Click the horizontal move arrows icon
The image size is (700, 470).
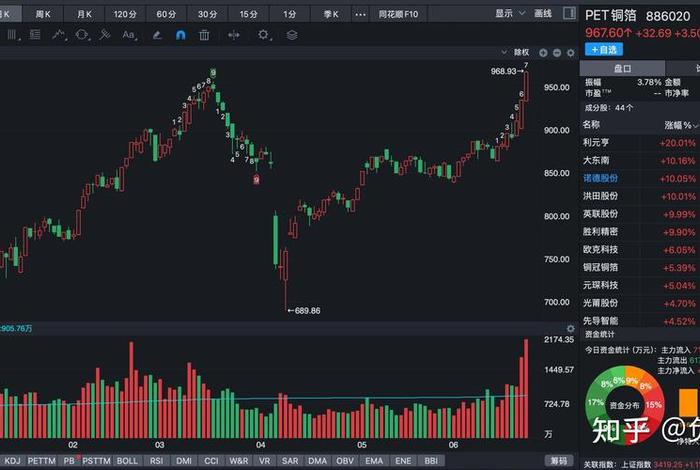point(233,35)
